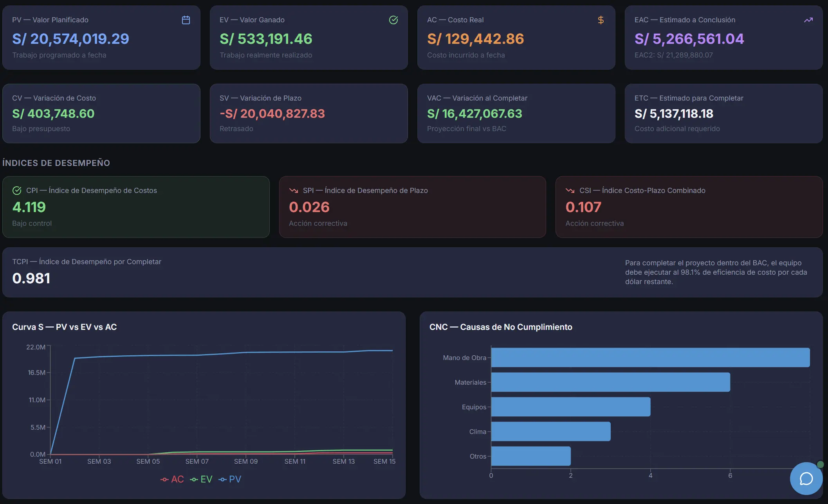Image resolution: width=828 pixels, height=504 pixels.
Task: Click the 'Retrasado' status text
Action: (x=236, y=129)
